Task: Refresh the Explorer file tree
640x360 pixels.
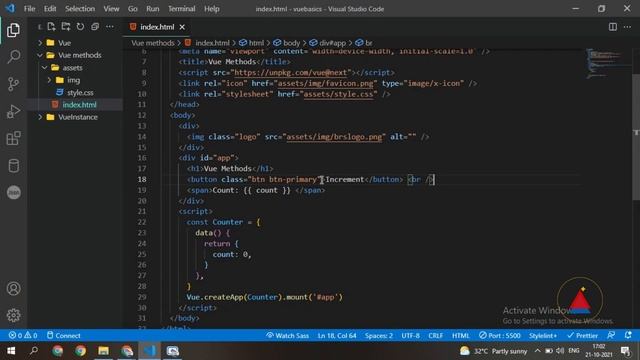Action: tap(80, 27)
